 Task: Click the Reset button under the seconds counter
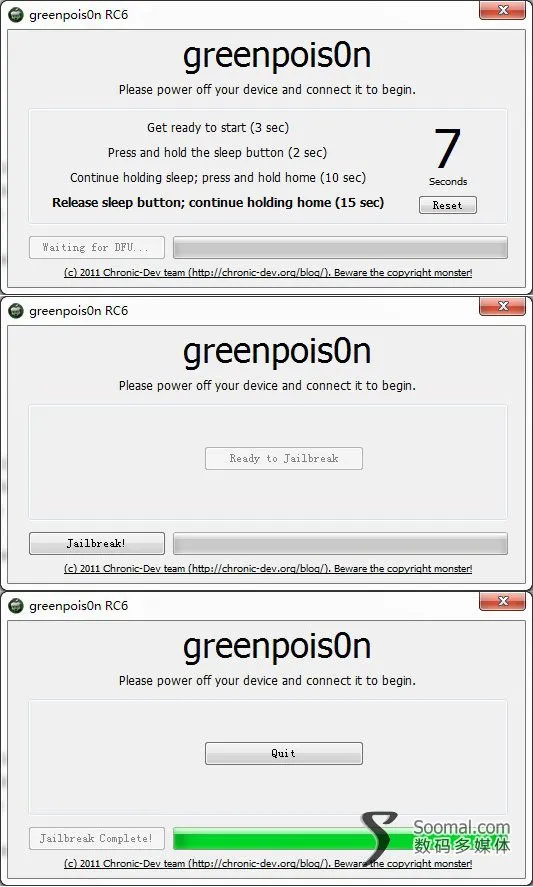coord(448,205)
